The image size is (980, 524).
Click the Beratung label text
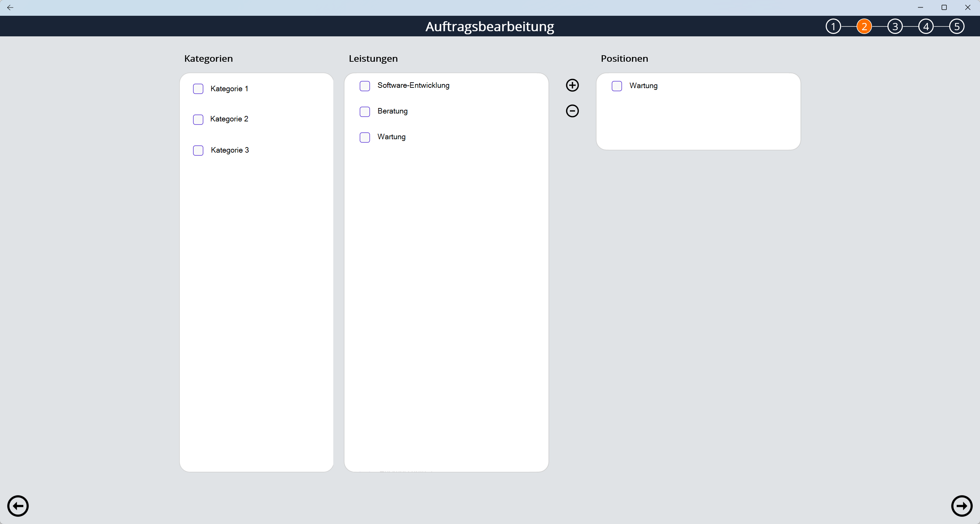[x=392, y=111]
